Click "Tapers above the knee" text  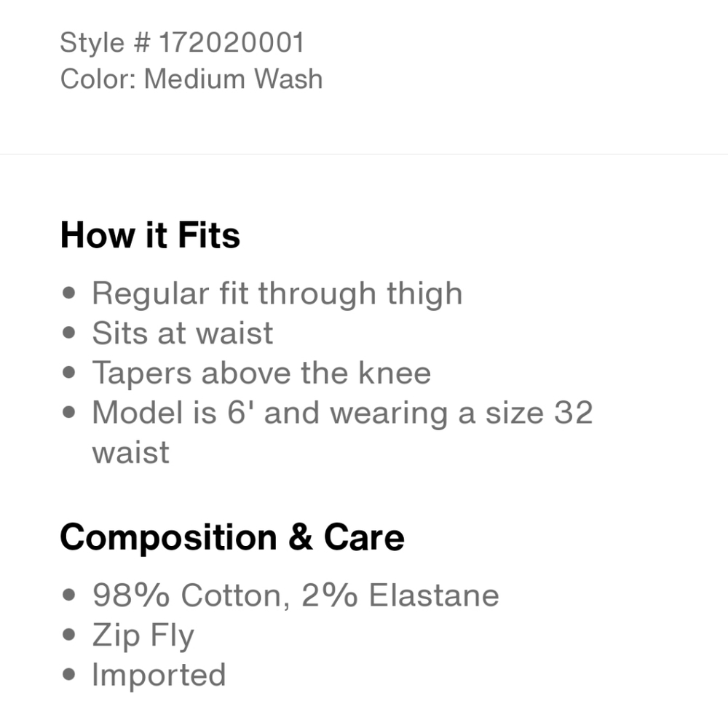pyautogui.click(x=261, y=373)
